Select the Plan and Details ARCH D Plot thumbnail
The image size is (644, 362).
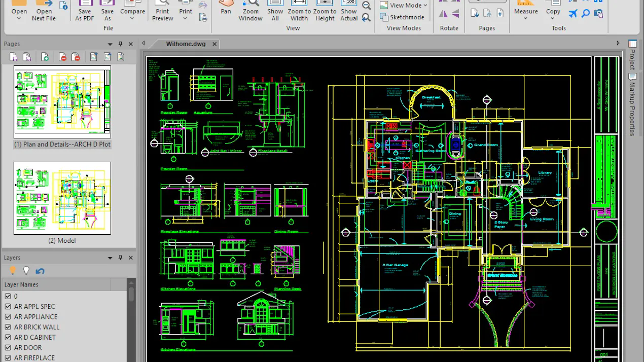click(x=62, y=102)
